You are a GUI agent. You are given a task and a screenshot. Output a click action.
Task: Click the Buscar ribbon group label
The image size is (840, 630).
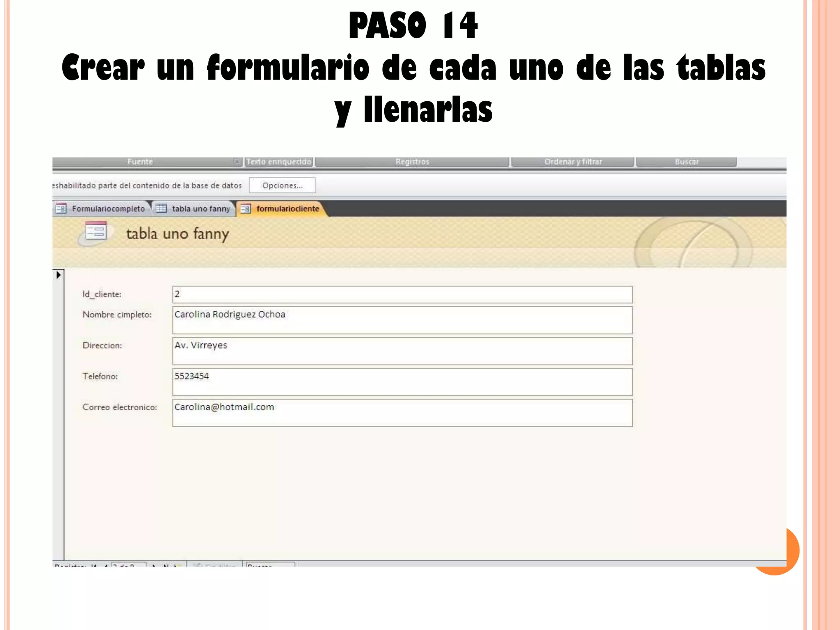click(x=687, y=162)
